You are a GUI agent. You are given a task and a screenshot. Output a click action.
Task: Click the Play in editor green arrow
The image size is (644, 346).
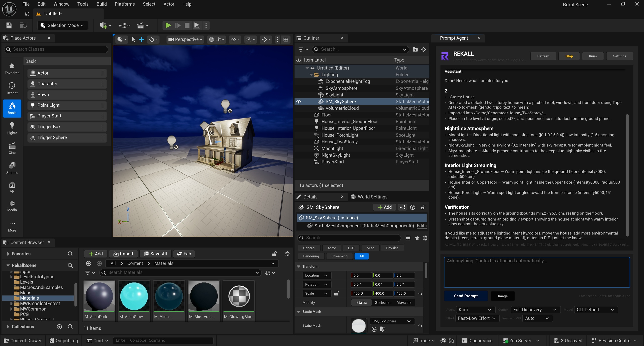click(x=168, y=25)
